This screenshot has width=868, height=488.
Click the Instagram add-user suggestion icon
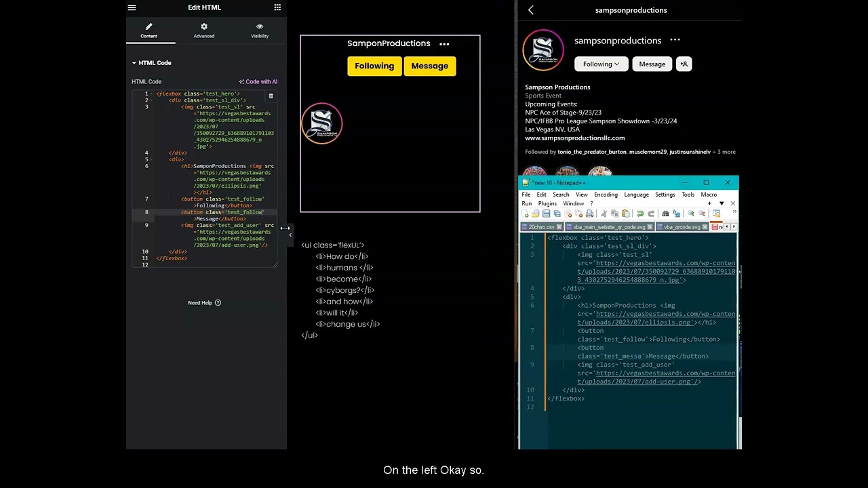point(684,64)
